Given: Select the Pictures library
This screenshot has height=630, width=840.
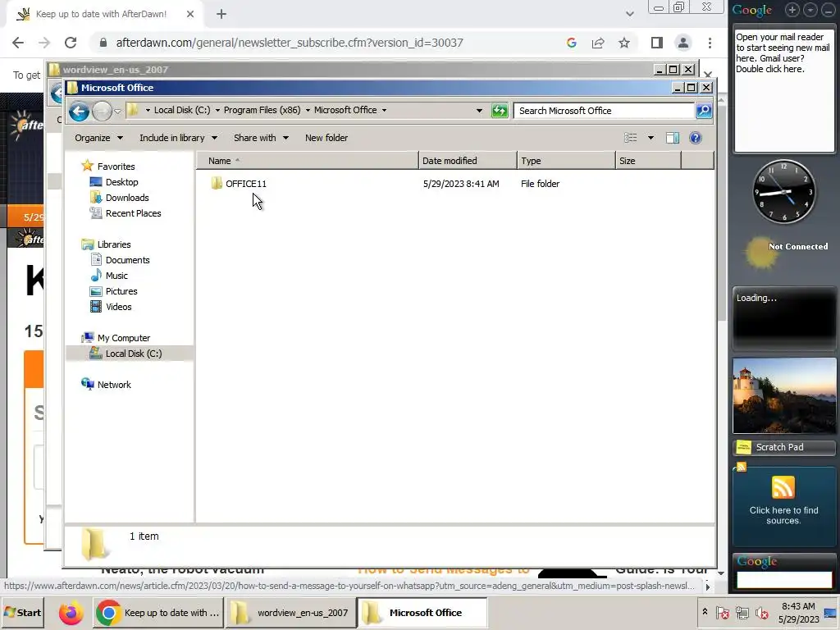Looking at the screenshot, I should 121,291.
